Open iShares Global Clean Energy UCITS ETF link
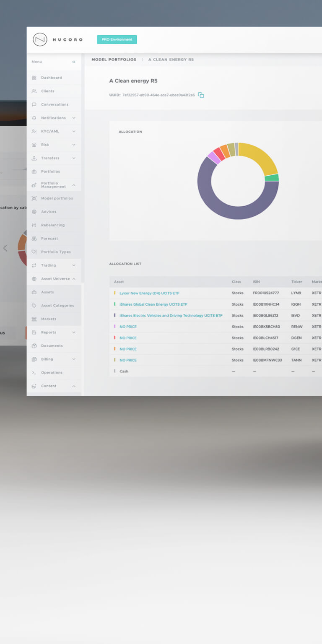Screen dimensions: 322x644 pos(153,304)
